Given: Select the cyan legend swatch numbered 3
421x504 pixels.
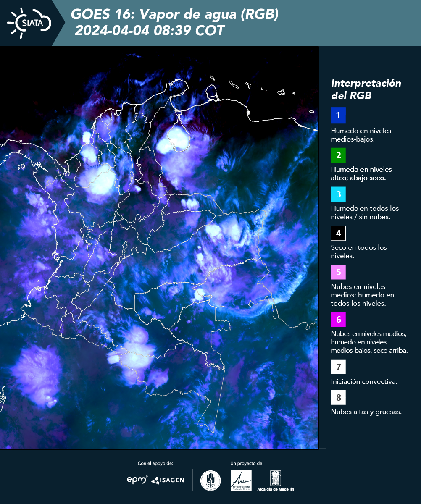Looking at the screenshot, I should point(338,194).
